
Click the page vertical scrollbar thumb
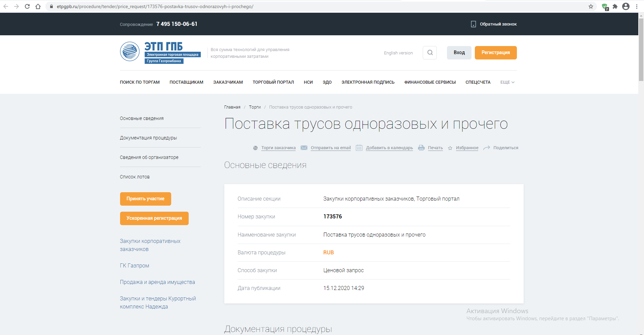641,50
